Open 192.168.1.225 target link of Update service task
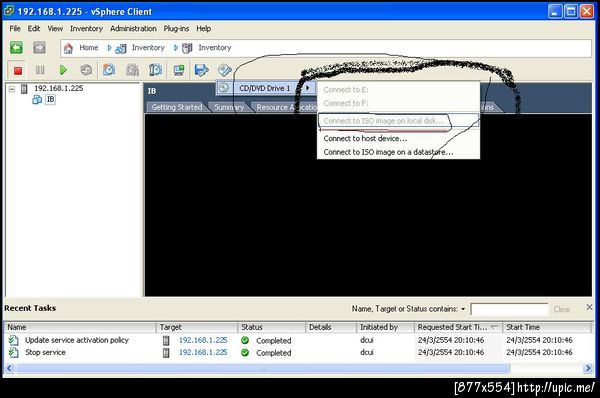Viewport: 600px width, 398px height. [x=203, y=340]
